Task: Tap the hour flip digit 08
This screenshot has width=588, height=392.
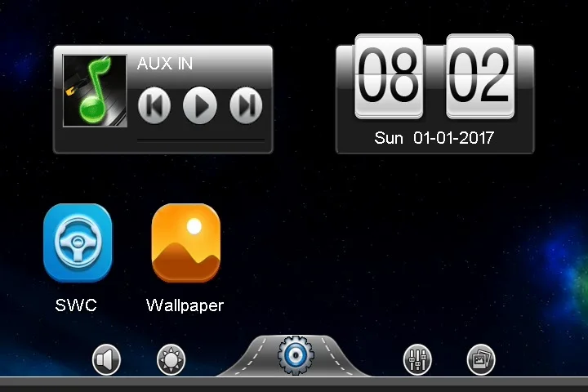Action: (389, 77)
